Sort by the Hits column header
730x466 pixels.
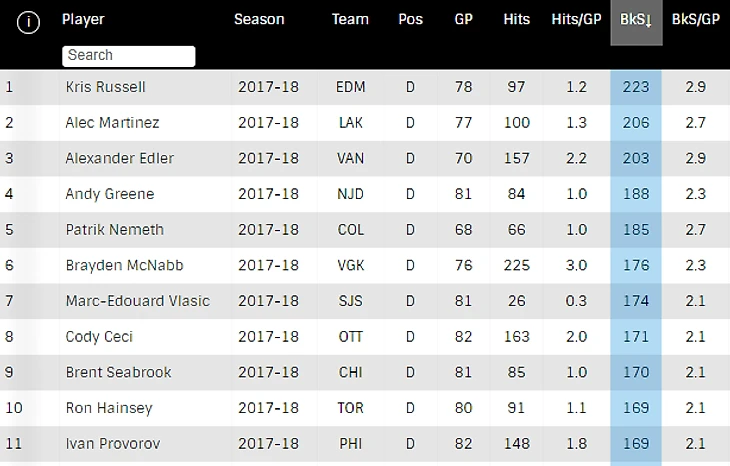coord(516,19)
